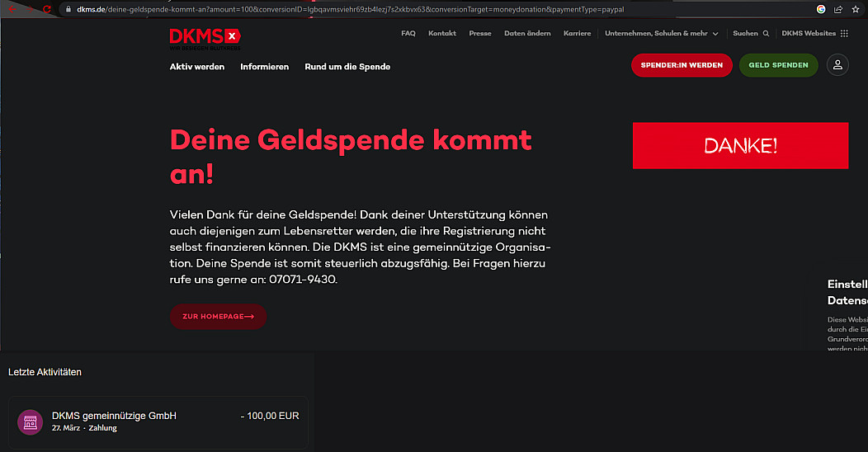Click the PayPal merchant icon for DKMS payment
868x452 pixels.
coord(31,421)
